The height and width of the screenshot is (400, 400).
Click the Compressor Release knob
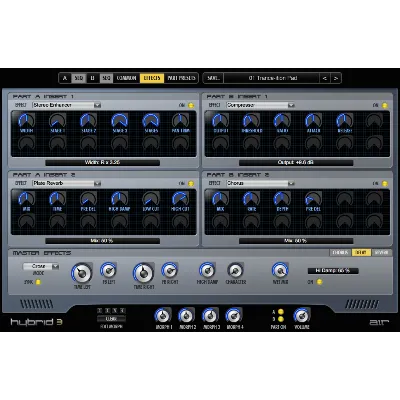click(x=344, y=121)
